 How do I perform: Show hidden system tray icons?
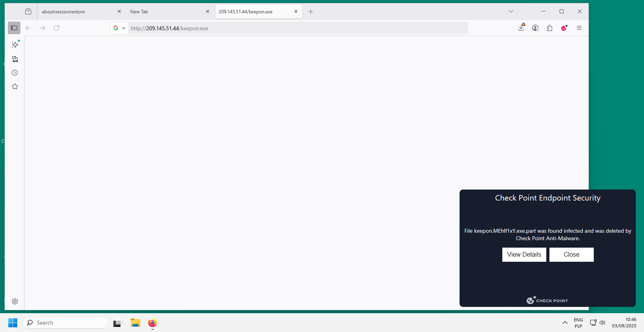point(565,323)
